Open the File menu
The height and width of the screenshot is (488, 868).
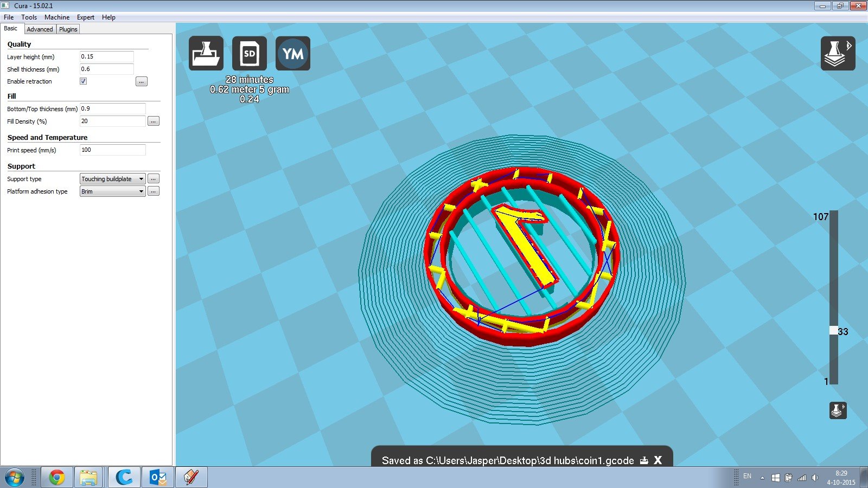coord(9,17)
